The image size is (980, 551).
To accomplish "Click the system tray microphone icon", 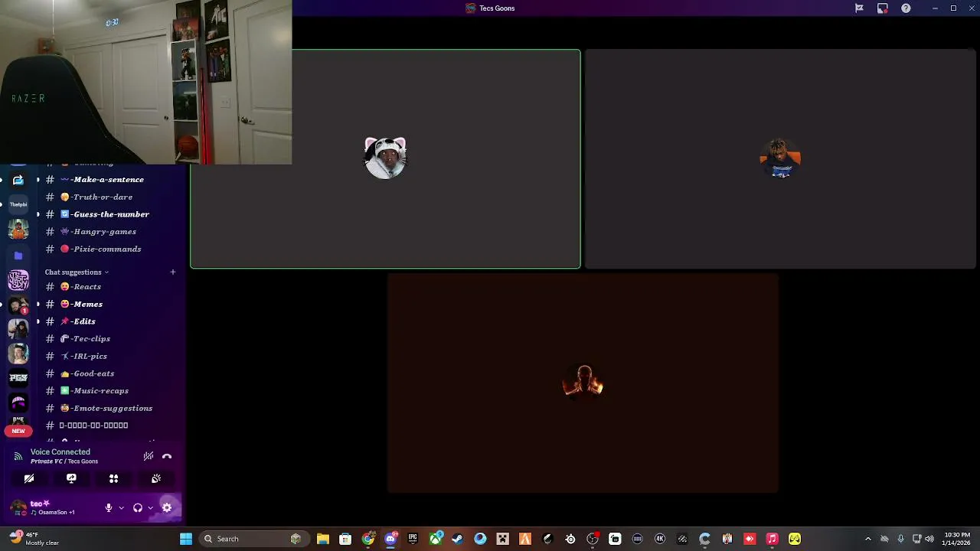I will pos(901,539).
